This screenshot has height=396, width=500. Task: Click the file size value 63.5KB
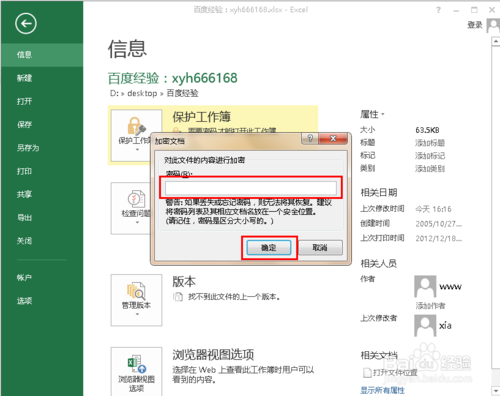click(427, 130)
